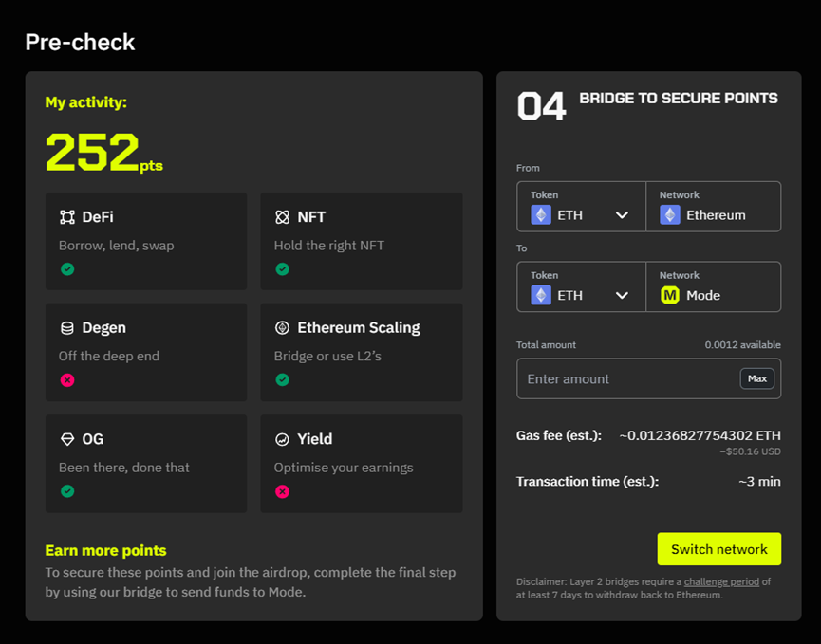
Task: Click the Mode network logo icon
Action: [670, 295]
